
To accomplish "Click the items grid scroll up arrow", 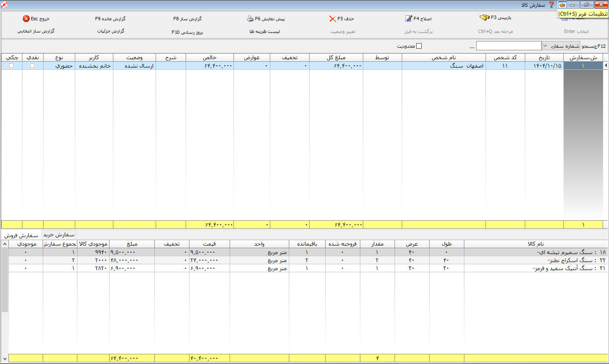I will click(x=5, y=244).
